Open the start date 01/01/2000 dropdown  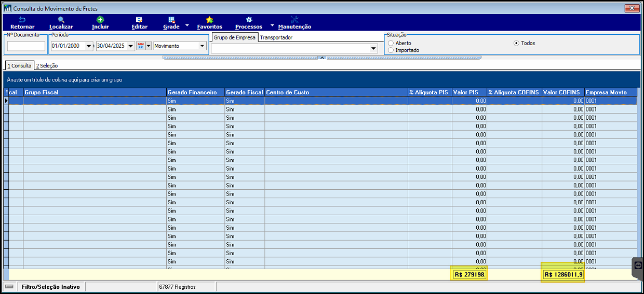(89, 46)
